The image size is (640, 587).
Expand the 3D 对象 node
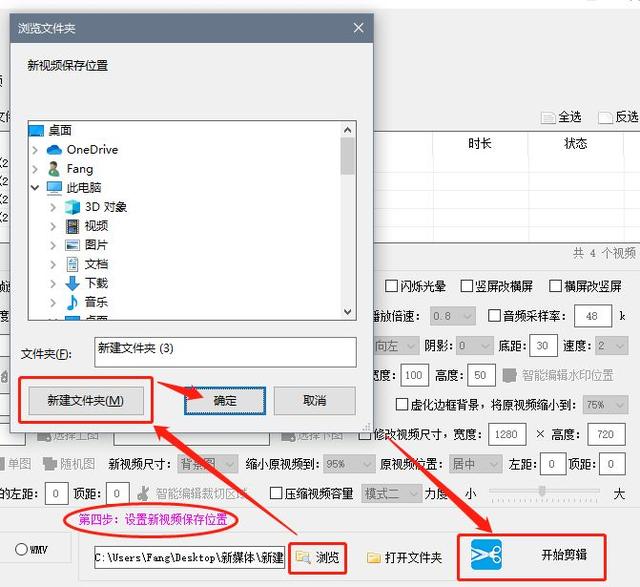click(x=53, y=207)
